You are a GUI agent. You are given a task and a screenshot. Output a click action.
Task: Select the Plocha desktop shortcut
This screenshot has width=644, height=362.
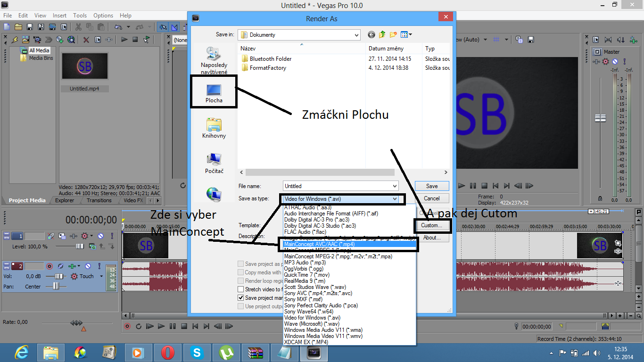(214, 93)
